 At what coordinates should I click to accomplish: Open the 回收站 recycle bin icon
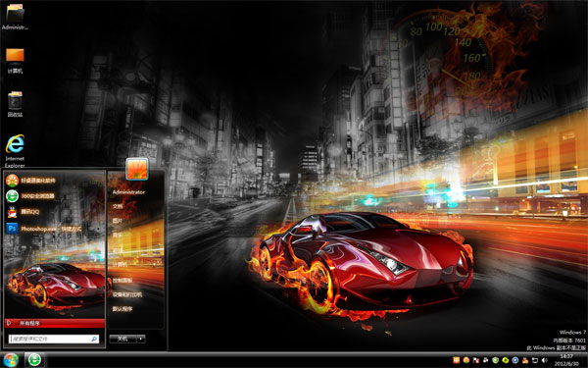15,104
